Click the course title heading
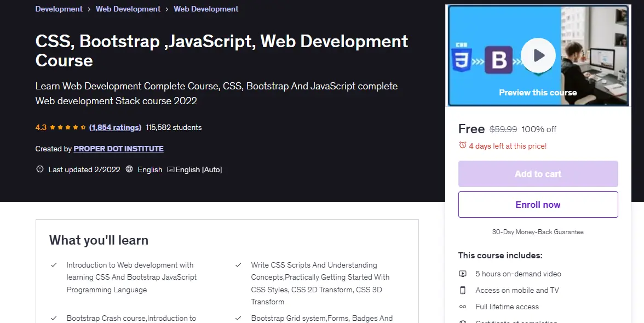The width and height of the screenshot is (644, 323). tap(222, 50)
